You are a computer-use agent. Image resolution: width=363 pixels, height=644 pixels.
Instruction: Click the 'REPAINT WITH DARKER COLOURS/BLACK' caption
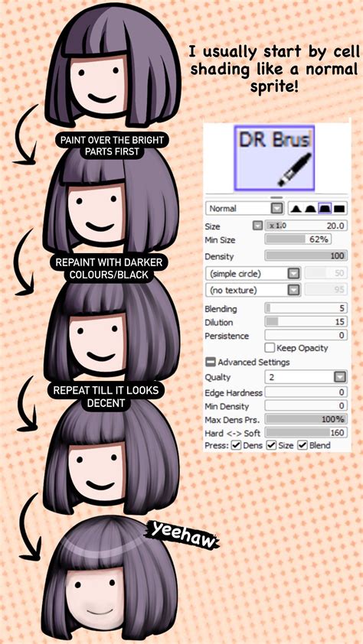coord(109,268)
